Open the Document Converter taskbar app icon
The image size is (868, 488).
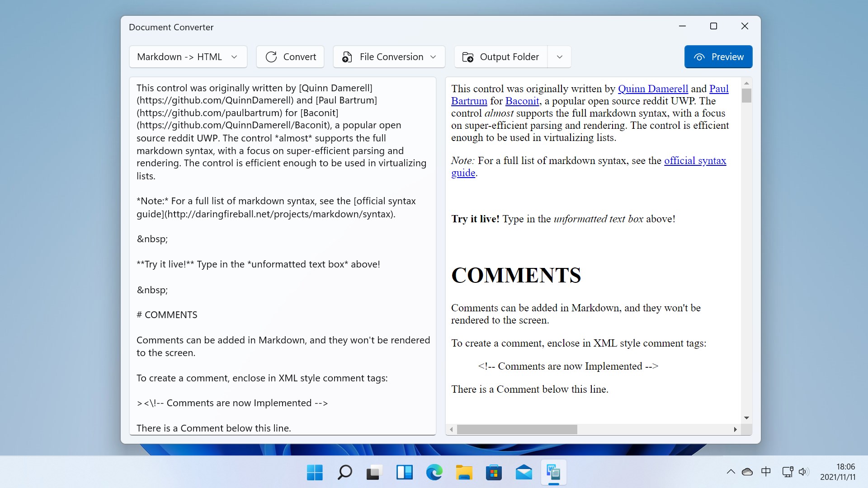click(553, 473)
